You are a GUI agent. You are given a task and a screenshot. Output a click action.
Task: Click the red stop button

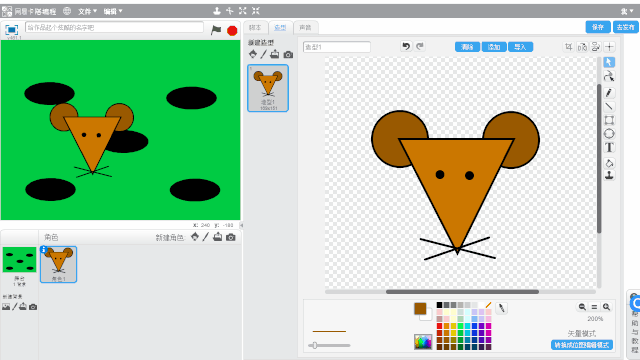pos(232,31)
